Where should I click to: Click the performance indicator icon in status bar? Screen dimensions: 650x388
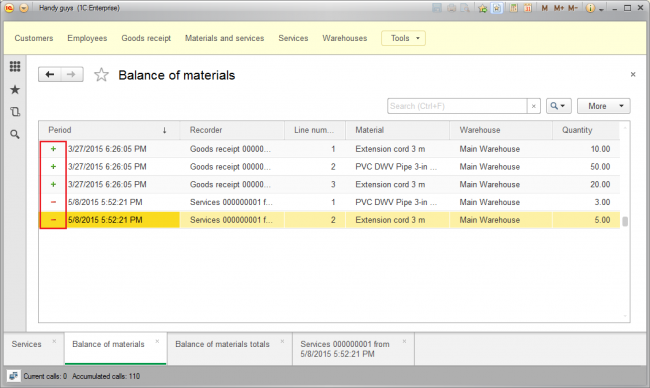13,376
